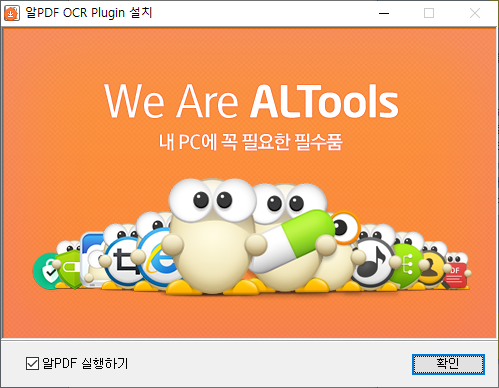Click the '알PDF OCR Plugin 설치' title text
The height and width of the screenshot is (388, 499).
point(89,13)
